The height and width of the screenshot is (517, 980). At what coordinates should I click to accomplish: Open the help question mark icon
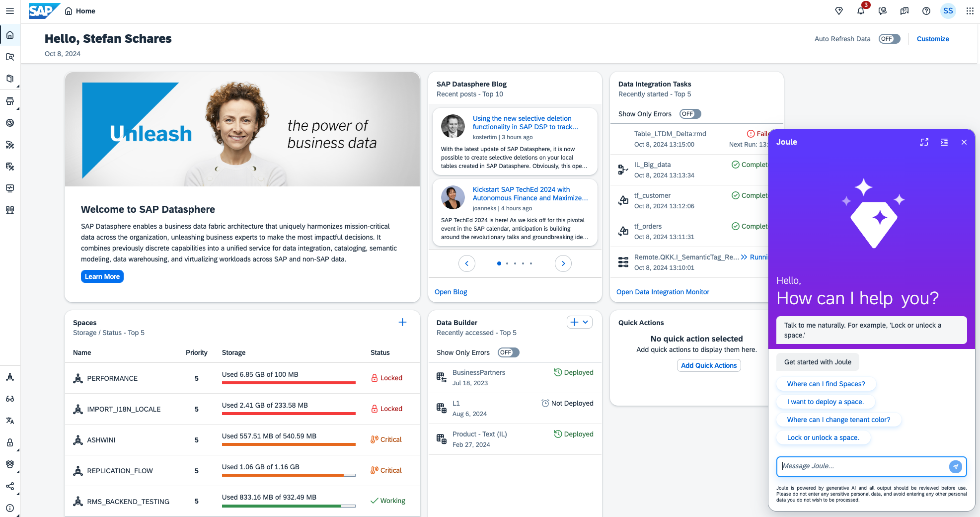click(926, 11)
